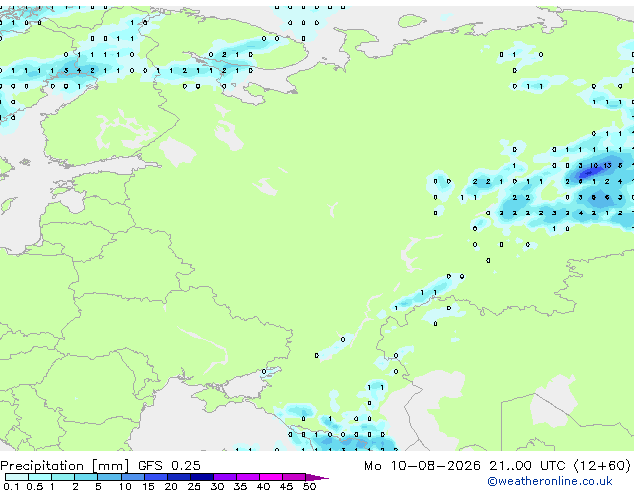Click the 'Precipitation [mm]' title text
The height and width of the screenshot is (490, 634).
click(x=64, y=466)
